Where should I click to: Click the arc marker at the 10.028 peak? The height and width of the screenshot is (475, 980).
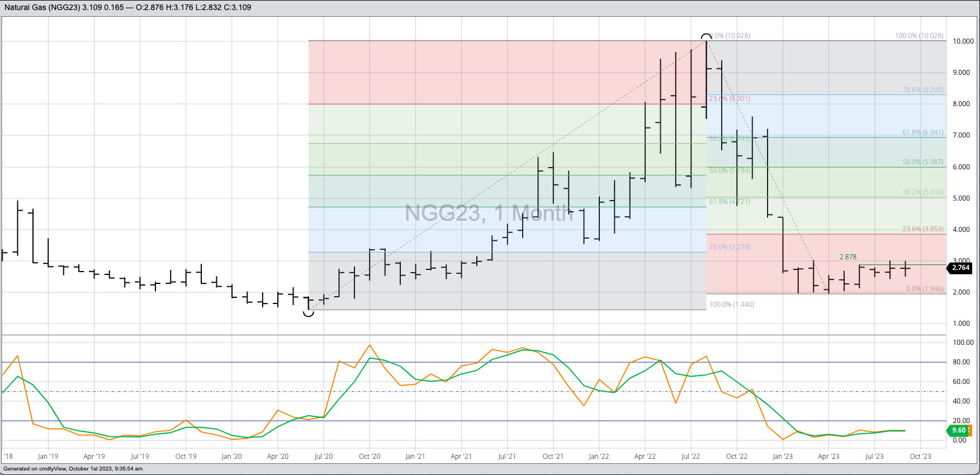pyautogui.click(x=707, y=36)
